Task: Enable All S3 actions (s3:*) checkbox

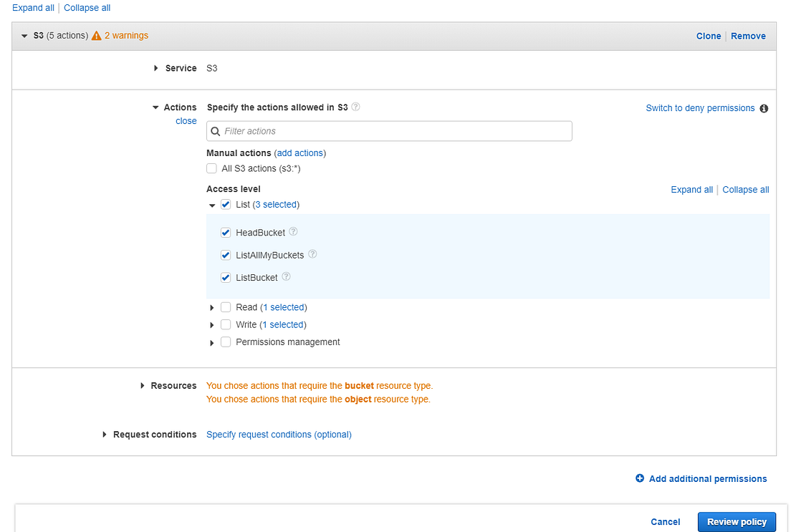Action: click(211, 168)
